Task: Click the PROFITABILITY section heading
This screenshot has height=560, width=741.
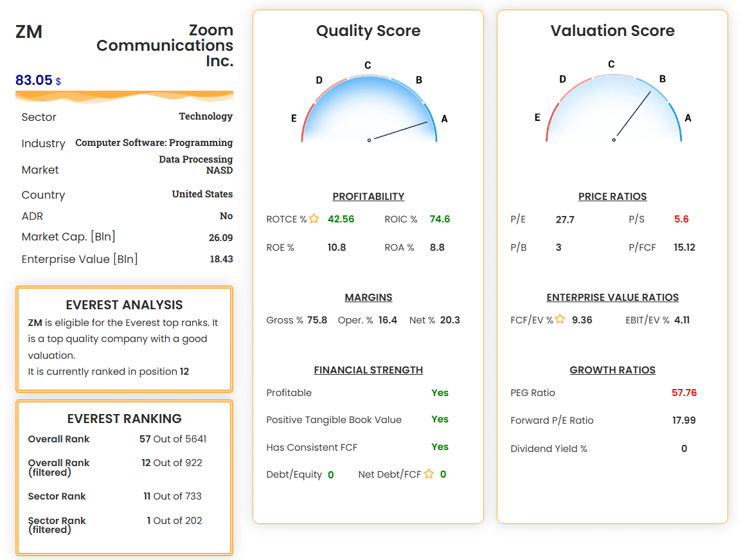Action: click(369, 196)
